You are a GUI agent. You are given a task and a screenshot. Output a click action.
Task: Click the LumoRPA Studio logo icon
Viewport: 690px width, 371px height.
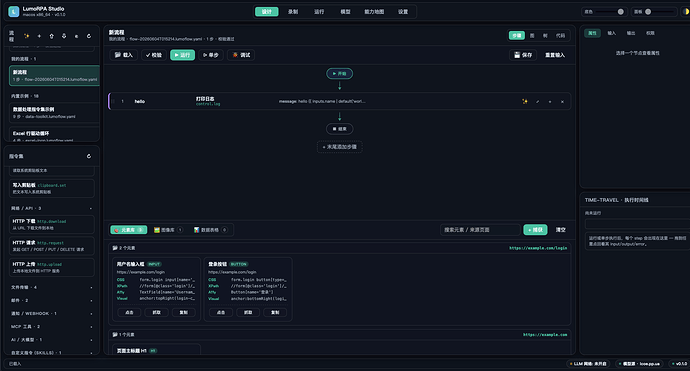coord(14,11)
